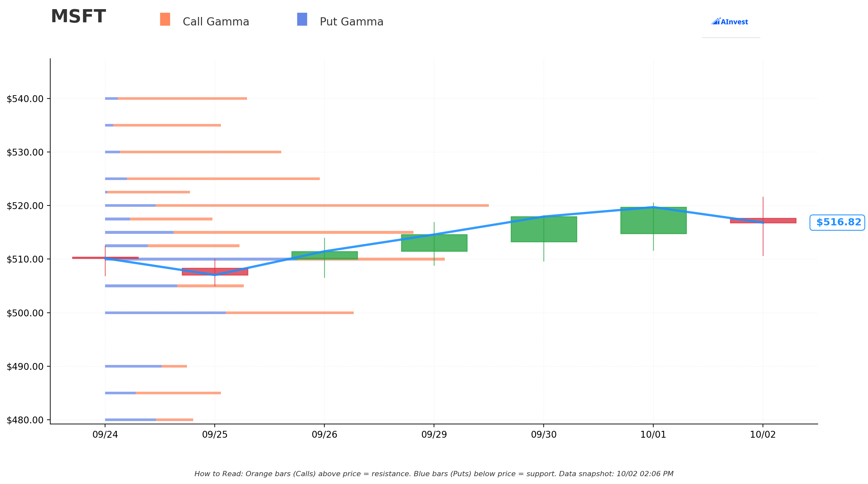The height and width of the screenshot is (484, 868).
Task: Click the 'How to Read' footnote text
Action: point(434,474)
